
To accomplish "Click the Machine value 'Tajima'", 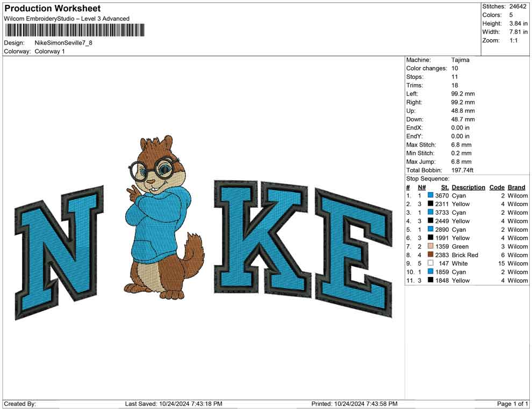I will click(x=461, y=60).
